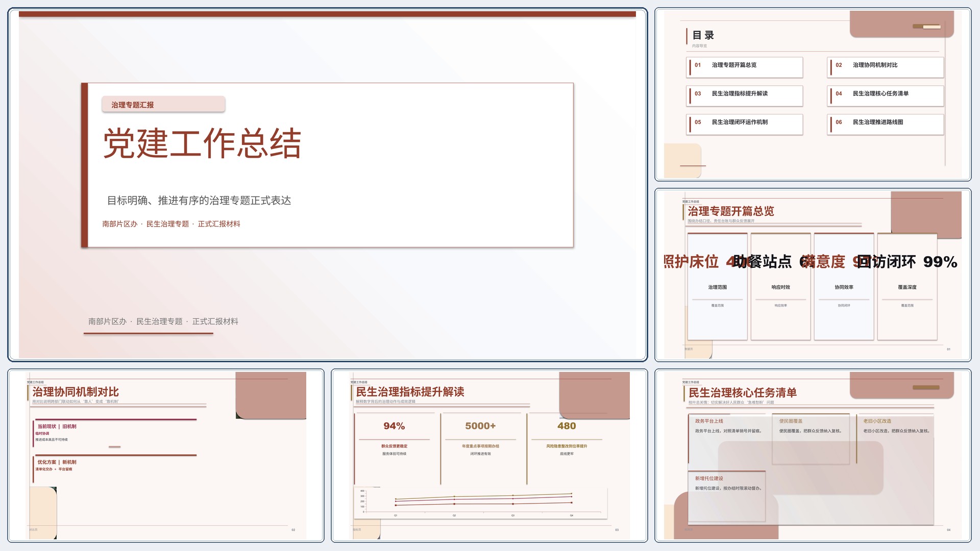
Task: Click the 政务平台上线 task card title
Action: coord(709,421)
